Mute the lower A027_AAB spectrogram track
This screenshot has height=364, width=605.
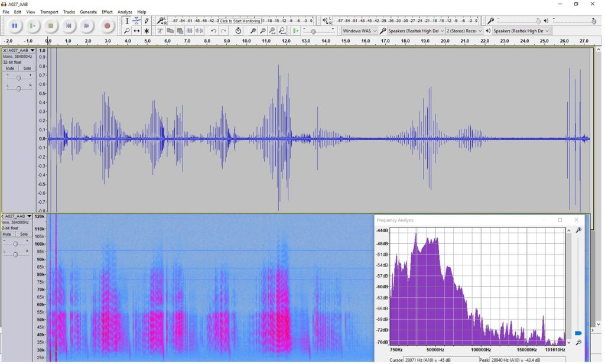coord(7,235)
